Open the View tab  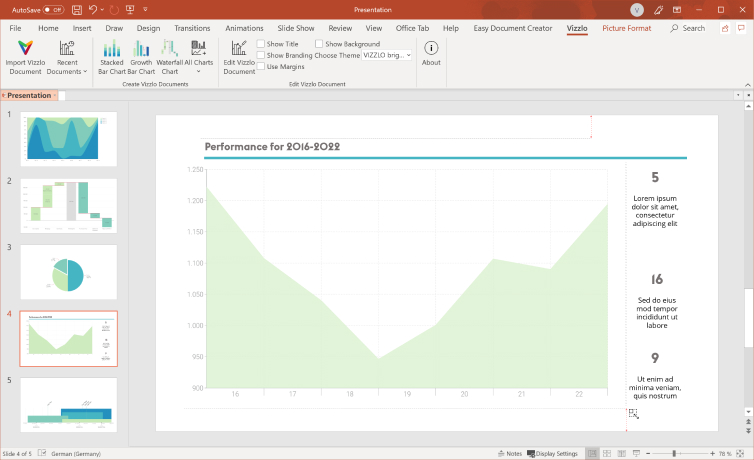(x=374, y=28)
